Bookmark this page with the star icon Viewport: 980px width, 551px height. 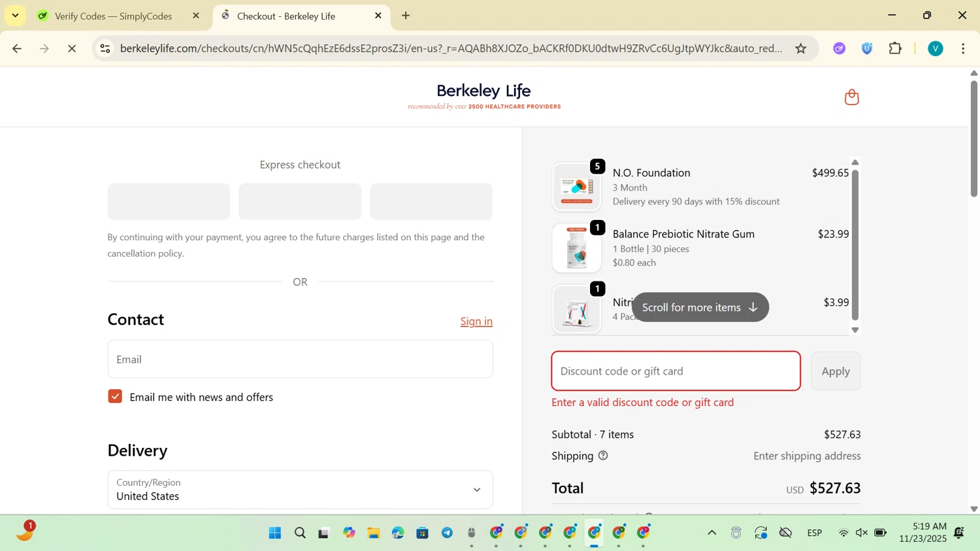click(801, 48)
